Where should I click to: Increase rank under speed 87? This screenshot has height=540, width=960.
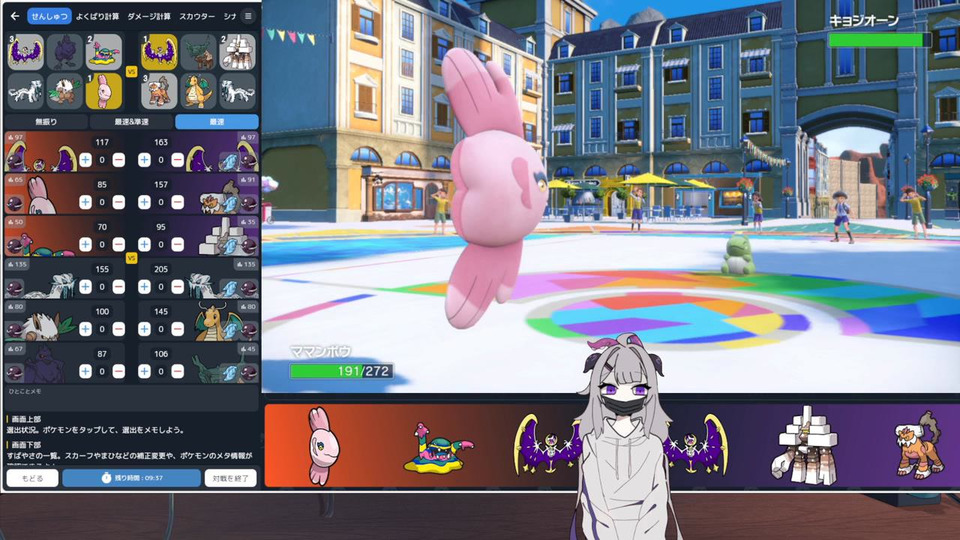click(x=85, y=371)
